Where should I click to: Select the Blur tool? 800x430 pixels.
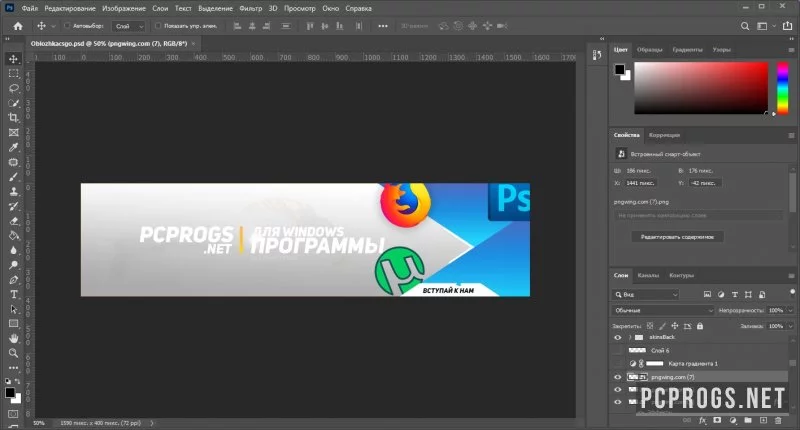point(14,250)
